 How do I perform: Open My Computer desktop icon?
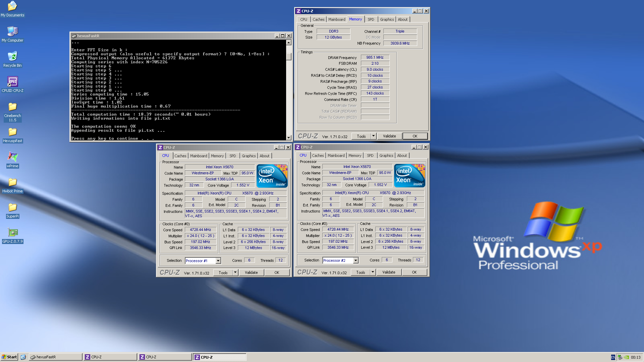[12, 34]
